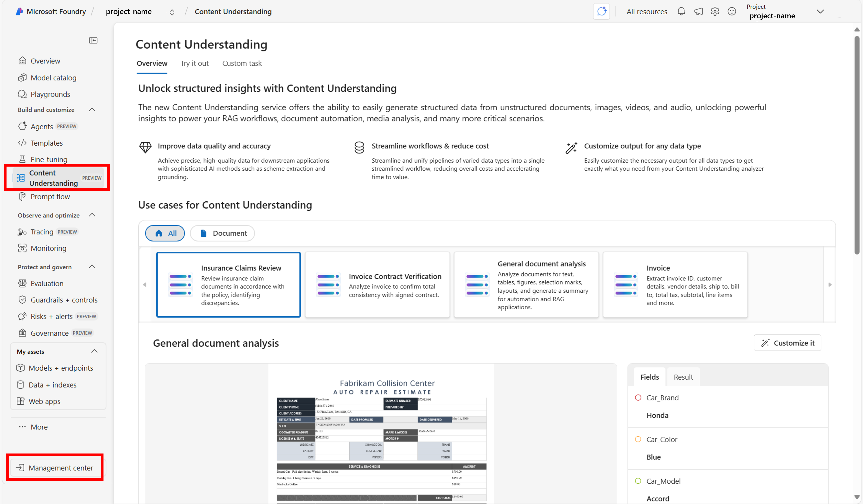This screenshot has width=863, height=504.
Task: Select the Invoice Contract Verification card
Action: click(377, 285)
